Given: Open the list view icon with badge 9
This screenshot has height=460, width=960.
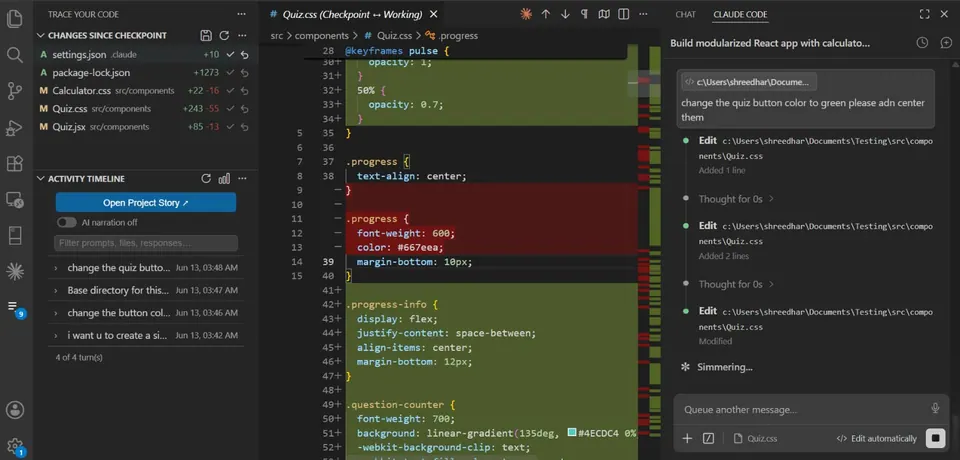Looking at the screenshot, I should click(15, 307).
